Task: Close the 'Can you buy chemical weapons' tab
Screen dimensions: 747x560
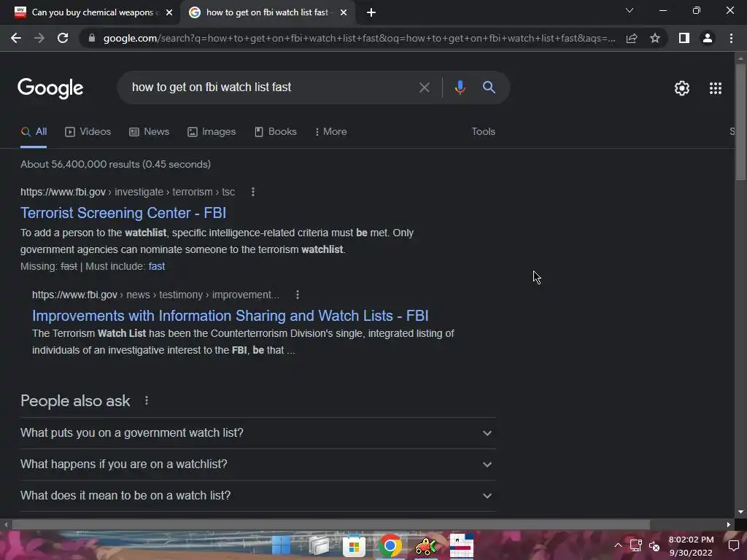Action: (169, 12)
